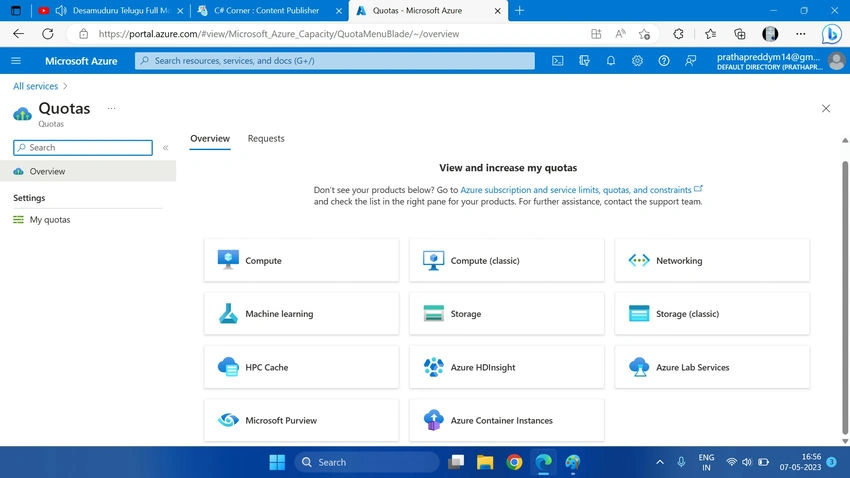The image size is (850, 478).
Task: Open the account avatar menu
Action: 836,61
